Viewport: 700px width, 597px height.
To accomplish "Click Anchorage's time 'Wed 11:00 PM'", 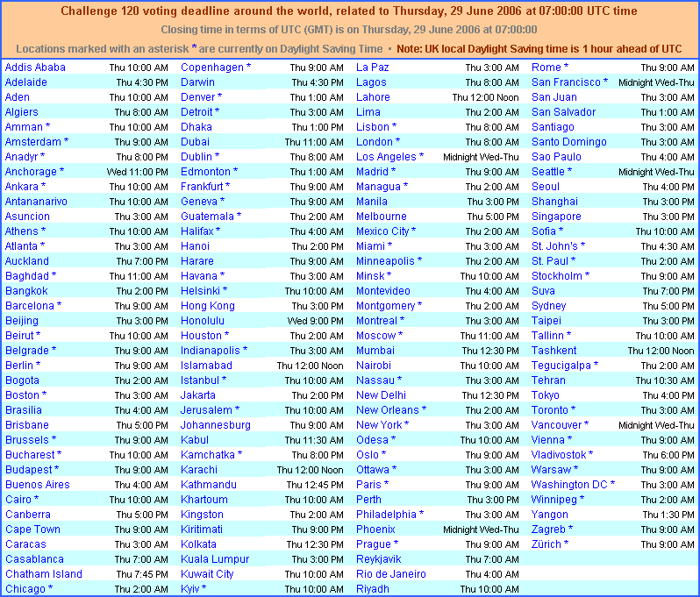I will click(138, 172).
